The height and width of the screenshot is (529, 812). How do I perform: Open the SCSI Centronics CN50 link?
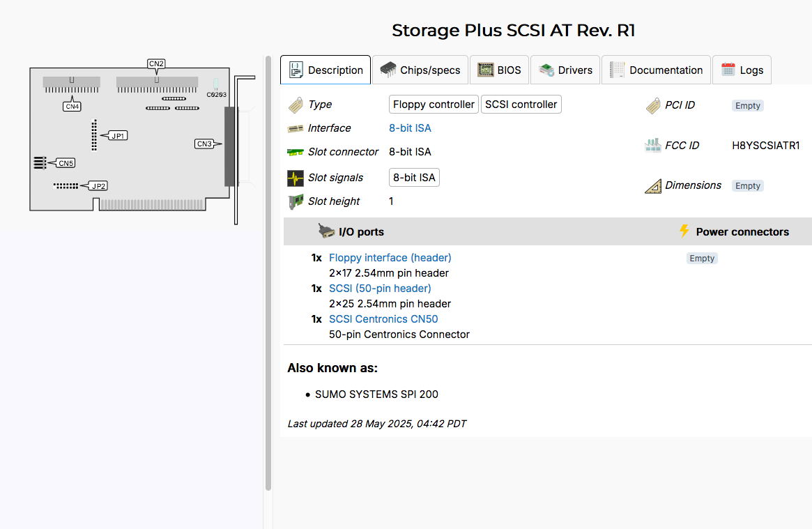click(x=383, y=319)
